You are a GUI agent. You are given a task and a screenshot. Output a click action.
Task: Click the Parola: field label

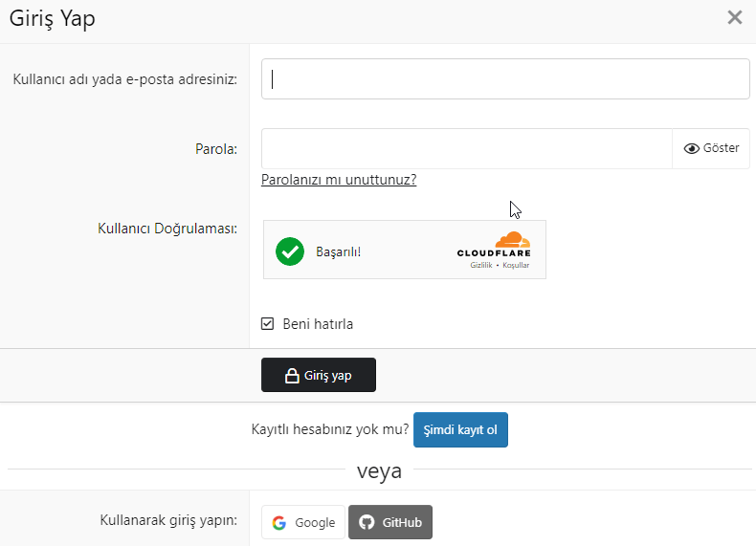216,149
